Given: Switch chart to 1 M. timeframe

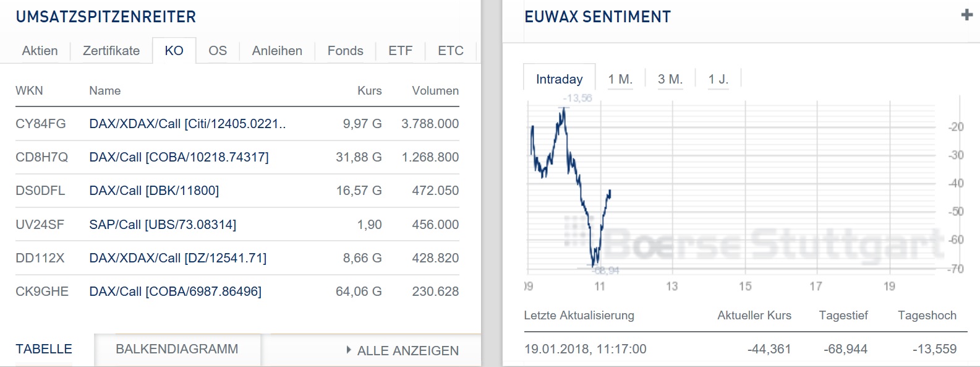Looking at the screenshot, I should 620,79.
